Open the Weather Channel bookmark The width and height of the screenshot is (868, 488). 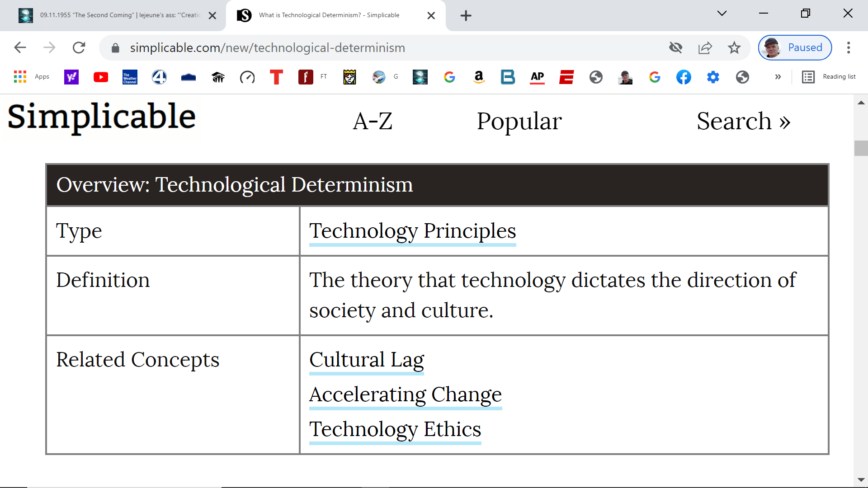130,77
